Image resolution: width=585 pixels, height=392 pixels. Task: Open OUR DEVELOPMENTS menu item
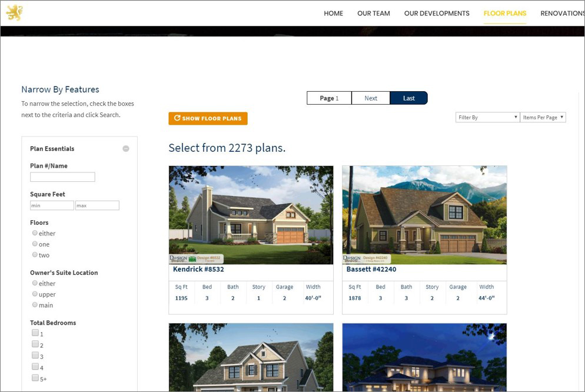[x=437, y=14]
